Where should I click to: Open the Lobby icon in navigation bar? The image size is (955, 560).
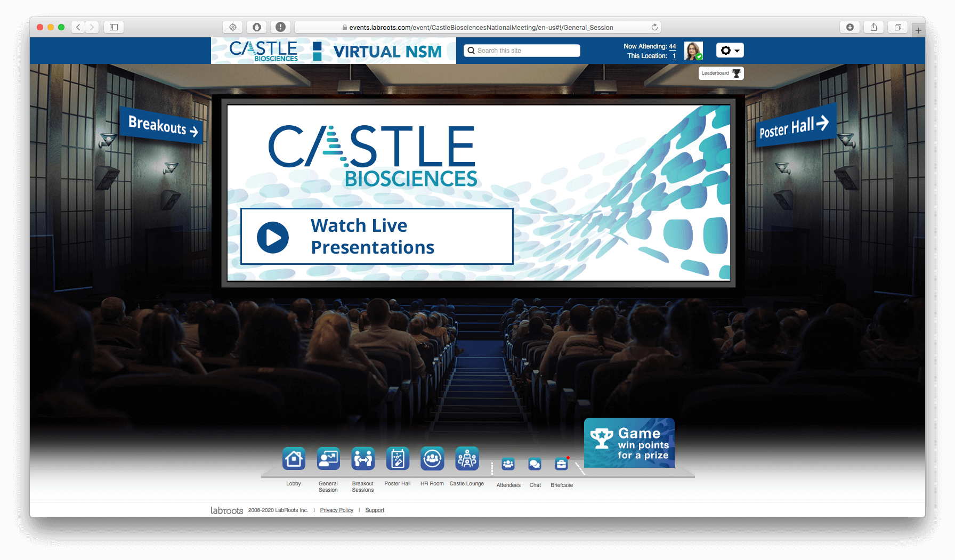(x=294, y=458)
